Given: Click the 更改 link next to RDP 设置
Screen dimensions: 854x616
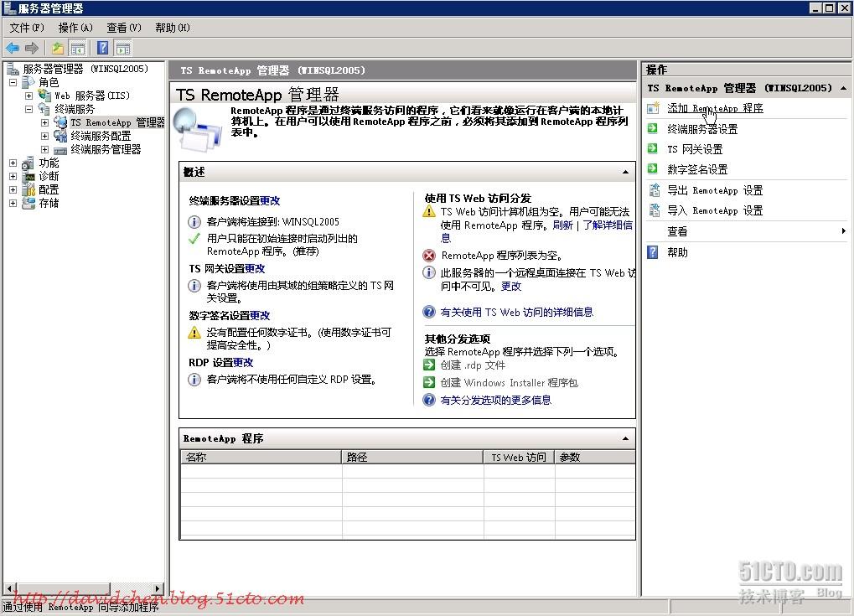Looking at the screenshot, I should tap(243, 362).
